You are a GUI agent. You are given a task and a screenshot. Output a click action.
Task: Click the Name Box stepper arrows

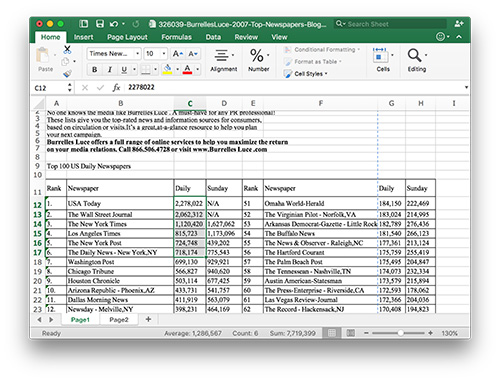[x=69, y=88]
